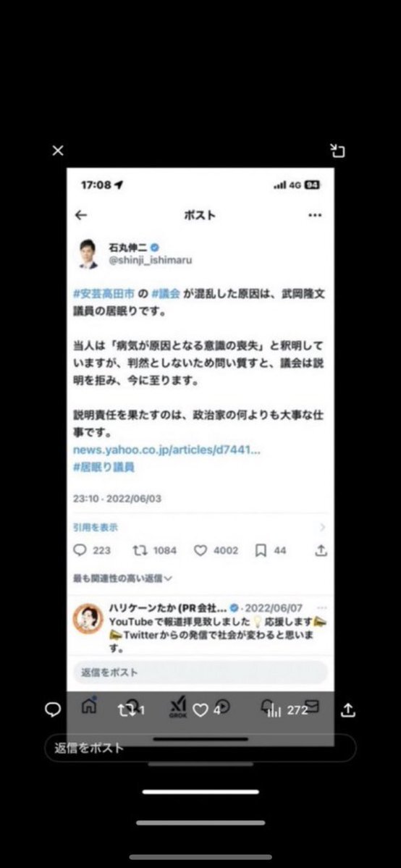
Task: Open the #議会 hashtag
Action: point(166,294)
